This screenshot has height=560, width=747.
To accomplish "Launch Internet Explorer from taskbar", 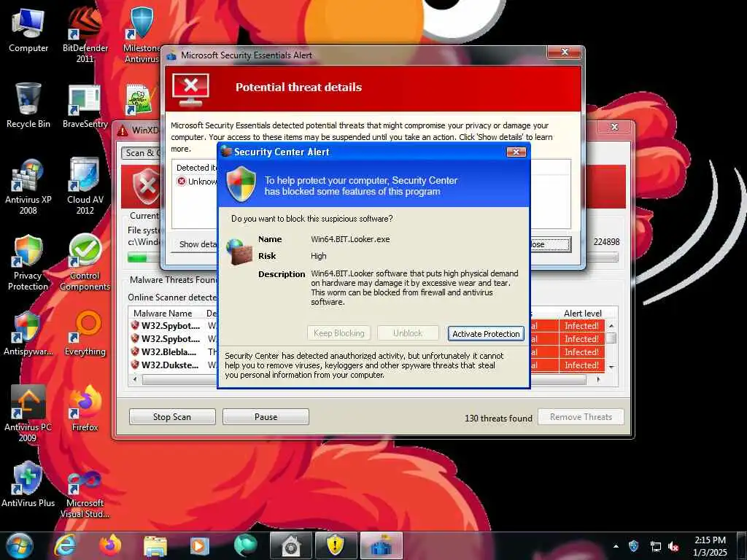I will [x=64, y=545].
